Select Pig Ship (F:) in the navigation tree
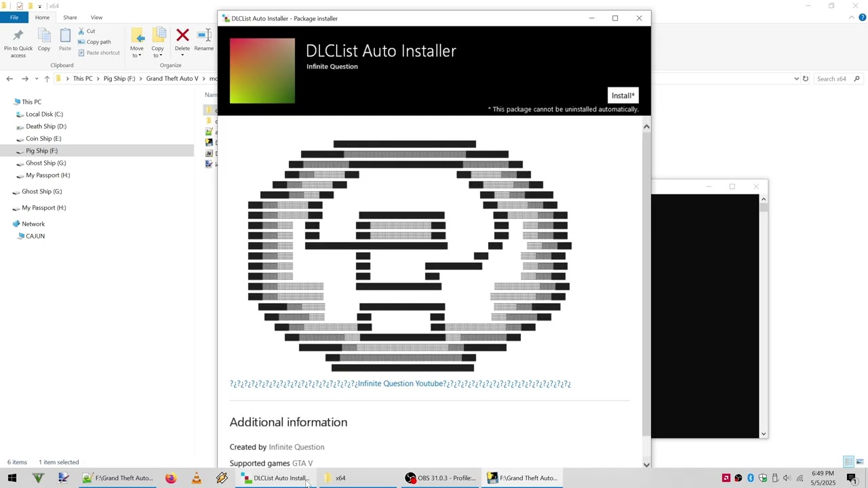This screenshot has height=488, width=868. pos(41,150)
